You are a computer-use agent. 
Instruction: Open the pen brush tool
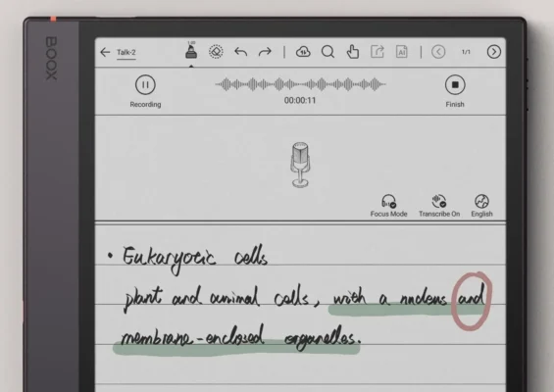191,51
